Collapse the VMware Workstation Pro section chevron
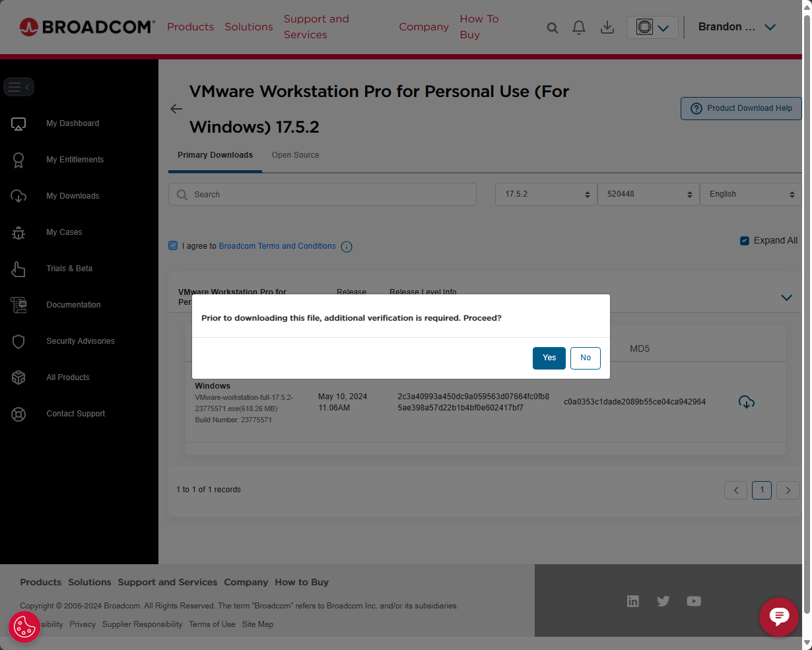The width and height of the screenshot is (812, 650). [x=786, y=298]
